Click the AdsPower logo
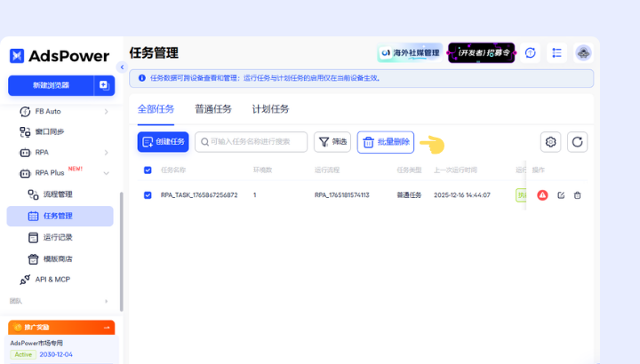 tap(60, 56)
